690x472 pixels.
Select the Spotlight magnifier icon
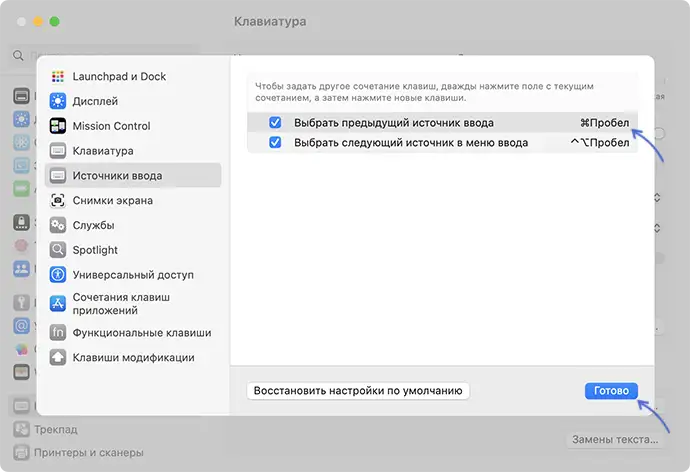pyautogui.click(x=58, y=250)
